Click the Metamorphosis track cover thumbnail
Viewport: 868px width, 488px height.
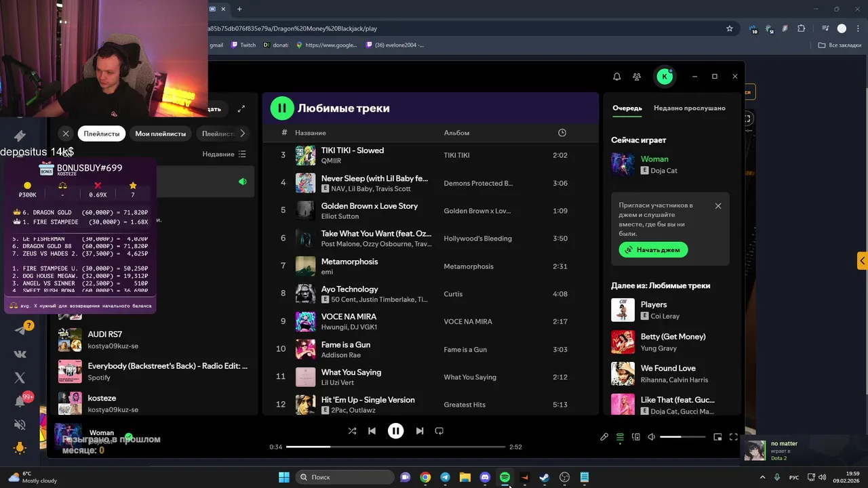pyautogui.click(x=305, y=266)
